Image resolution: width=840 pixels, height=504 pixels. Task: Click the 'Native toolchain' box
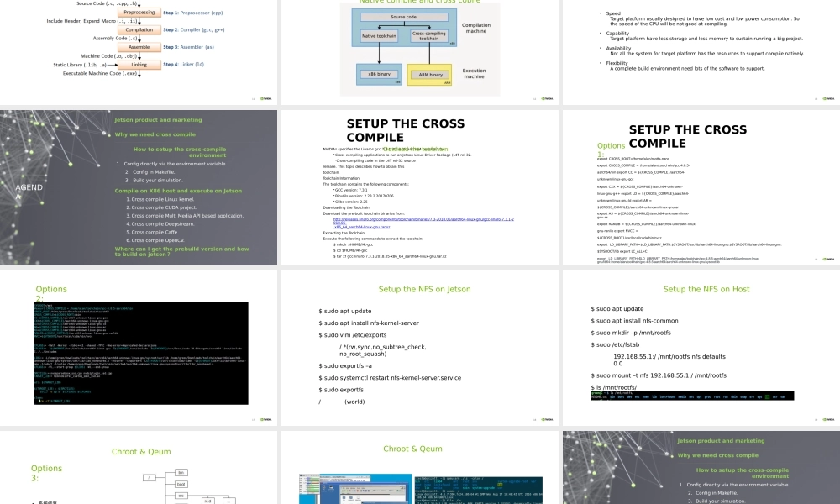(x=379, y=36)
